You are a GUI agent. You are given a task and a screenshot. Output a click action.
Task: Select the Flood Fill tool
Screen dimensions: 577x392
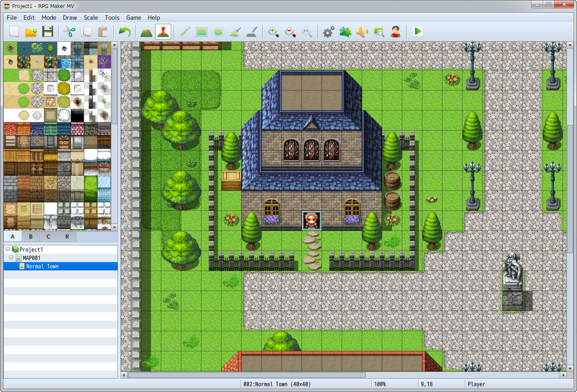(x=235, y=32)
